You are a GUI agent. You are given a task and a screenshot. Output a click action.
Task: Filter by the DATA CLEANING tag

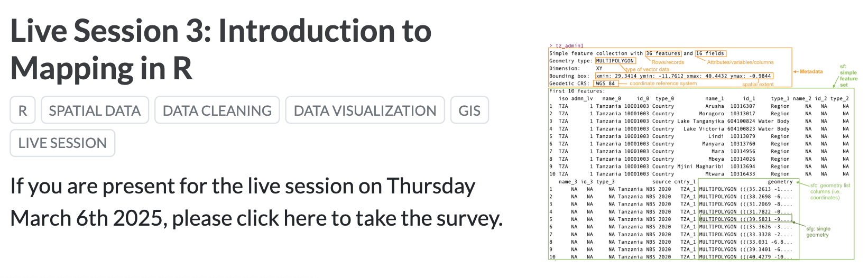point(217,110)
